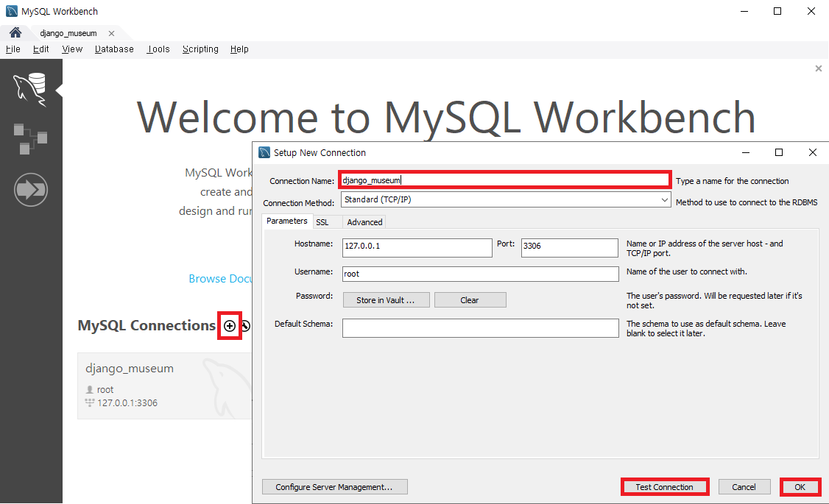
Task: Open the django_museum connection tile
Action: click(x=164, y=386)
